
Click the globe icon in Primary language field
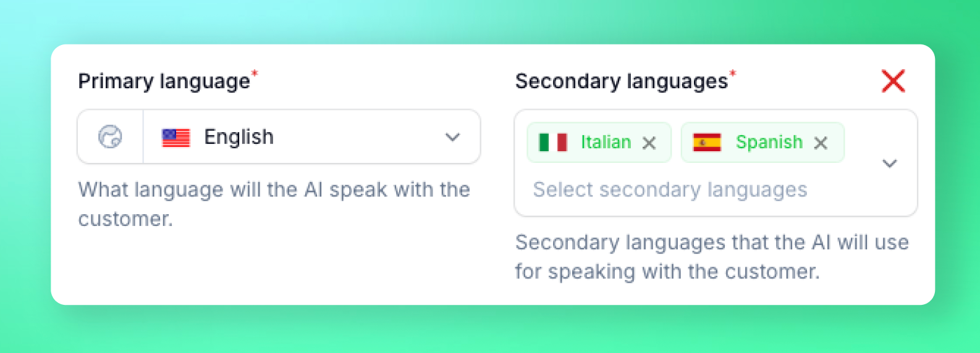[111, 137]
